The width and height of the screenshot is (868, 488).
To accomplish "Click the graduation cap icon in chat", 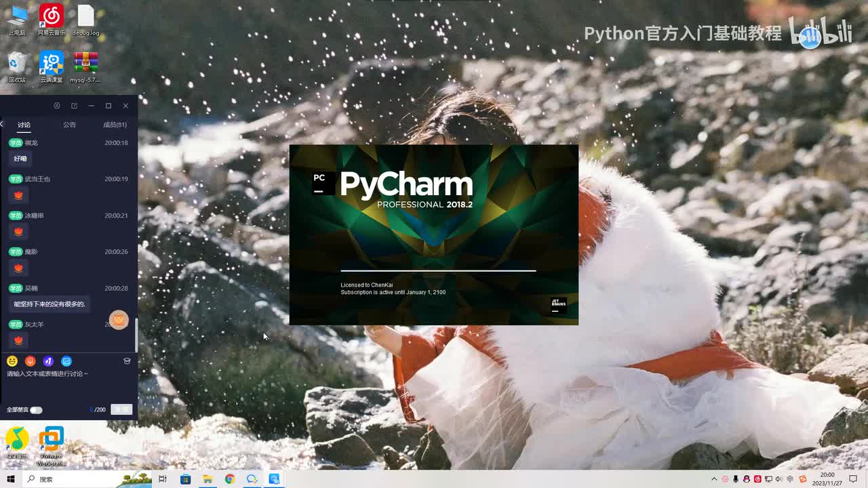I will (x=127, y=361).
